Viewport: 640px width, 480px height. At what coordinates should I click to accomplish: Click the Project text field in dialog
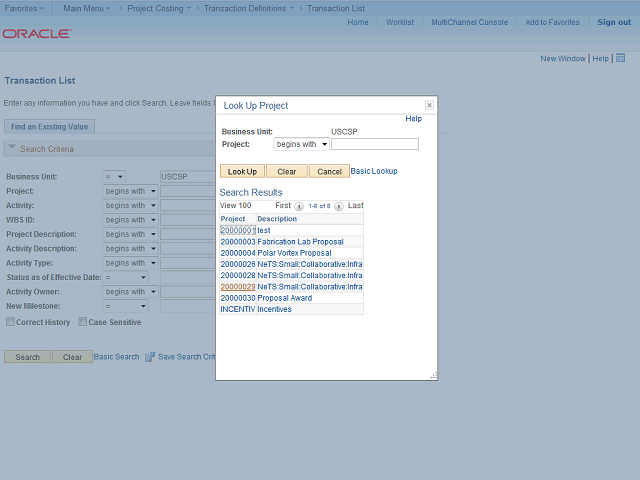[374, 144]
